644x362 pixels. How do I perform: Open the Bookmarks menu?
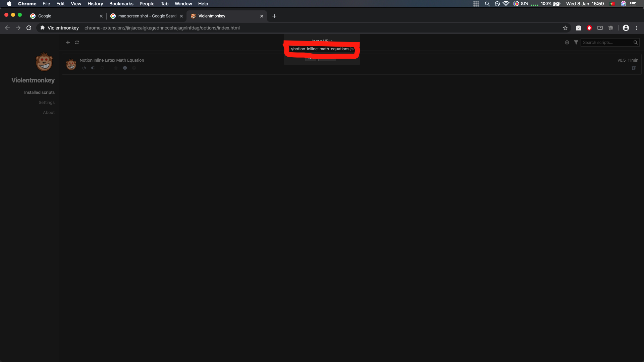pos(121,4)
